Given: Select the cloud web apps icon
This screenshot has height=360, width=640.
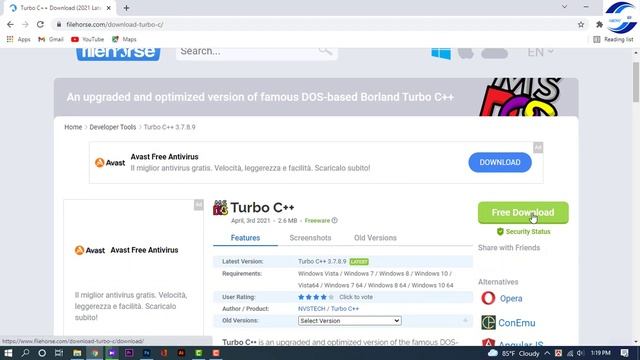Looking at the screenshot, I should click(x=494, y=53).
